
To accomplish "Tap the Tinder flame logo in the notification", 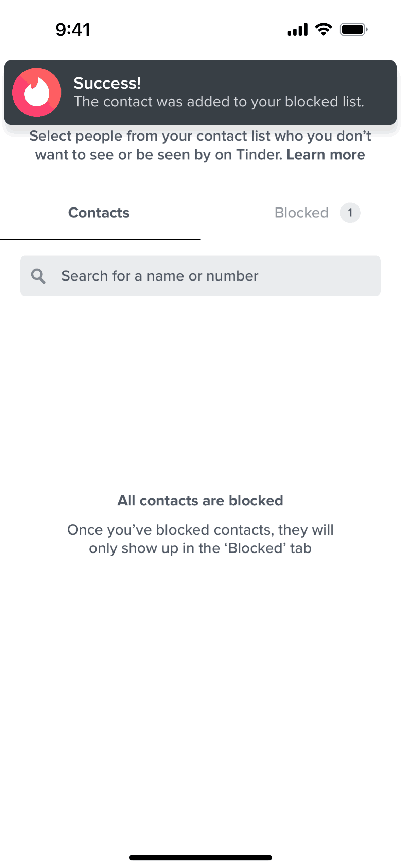I will pos(37,92).
